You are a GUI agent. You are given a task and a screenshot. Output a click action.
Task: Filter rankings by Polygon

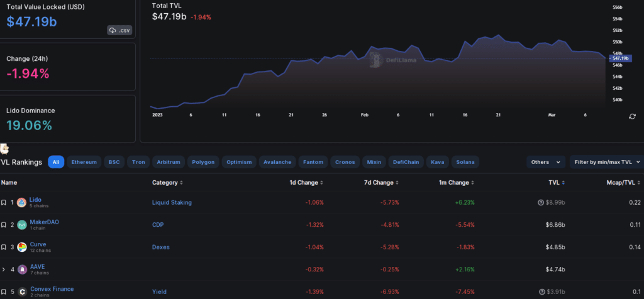(x=203, y=162)
